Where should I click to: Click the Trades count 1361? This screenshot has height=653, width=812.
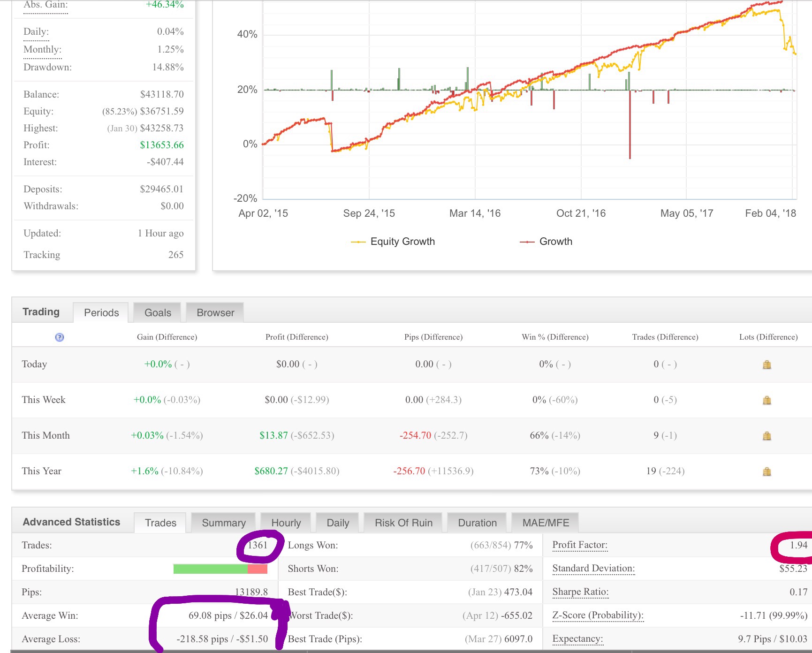click(x=258, y=545)
